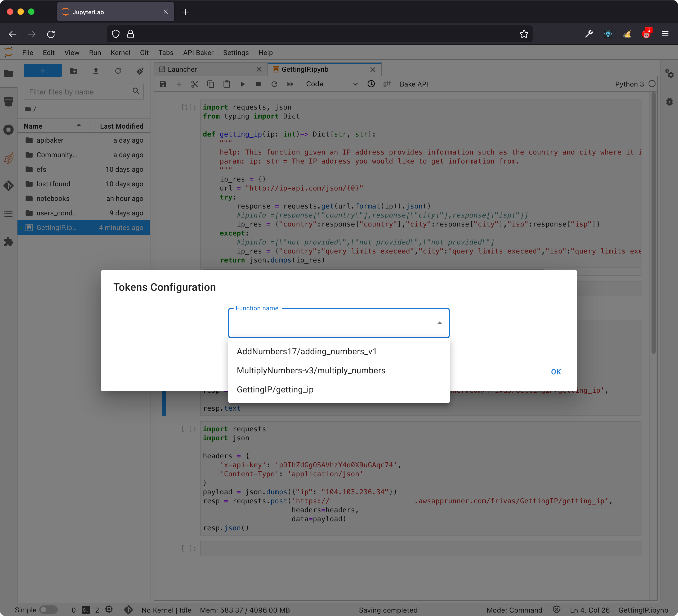
Task: Restart kernel and run all cells icon
Action: [x=290, y=84]
